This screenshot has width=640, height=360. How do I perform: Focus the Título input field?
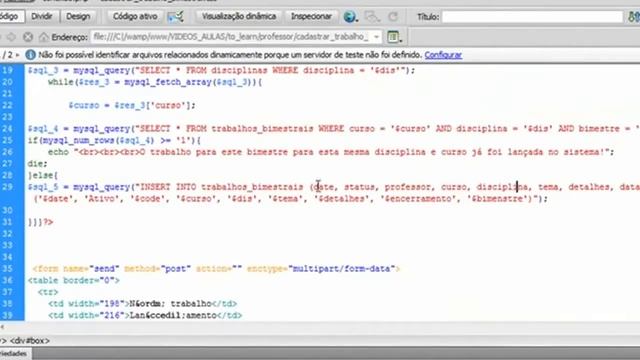[x=532, y=17]
